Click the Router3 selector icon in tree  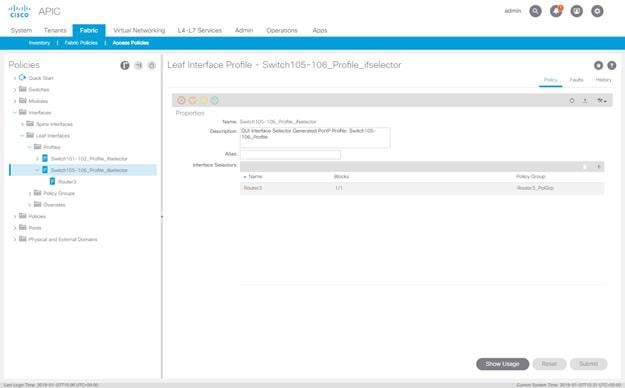[53, 181]
